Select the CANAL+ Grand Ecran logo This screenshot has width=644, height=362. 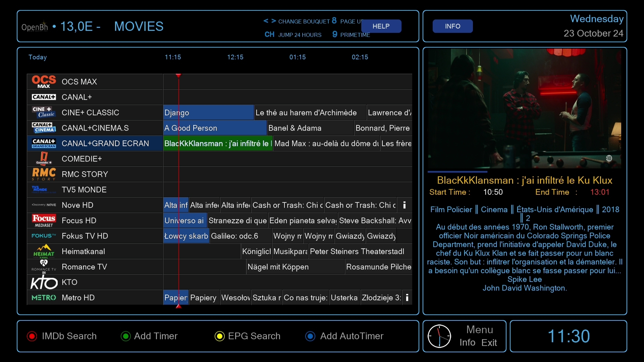44,143
